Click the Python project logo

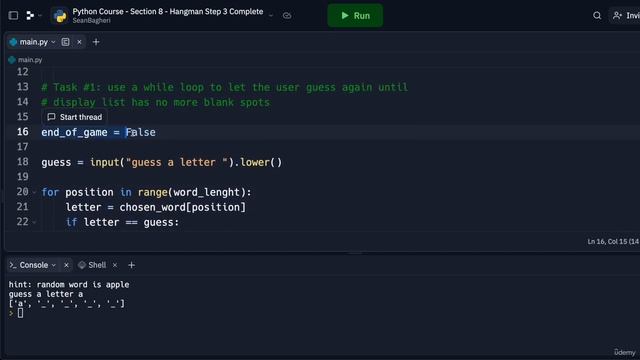[60, 16]
